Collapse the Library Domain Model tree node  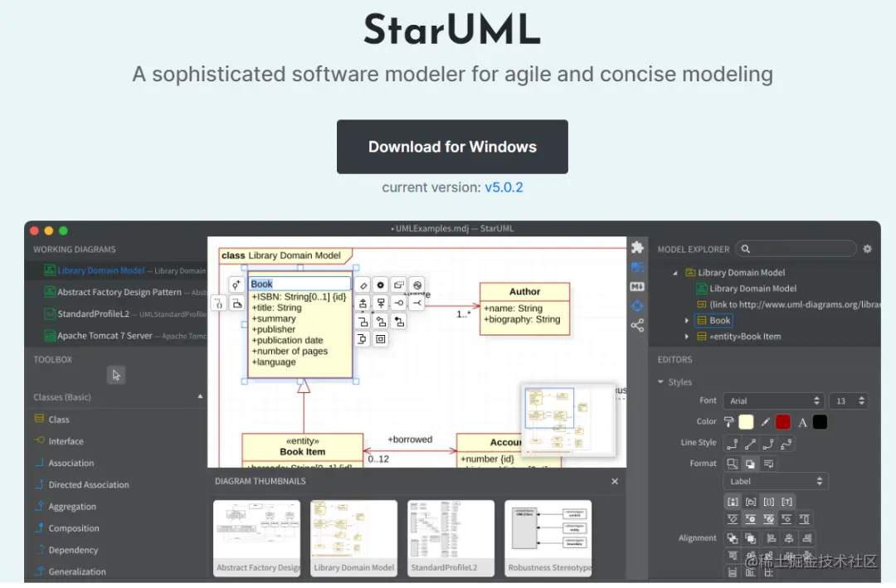point(675,273)
